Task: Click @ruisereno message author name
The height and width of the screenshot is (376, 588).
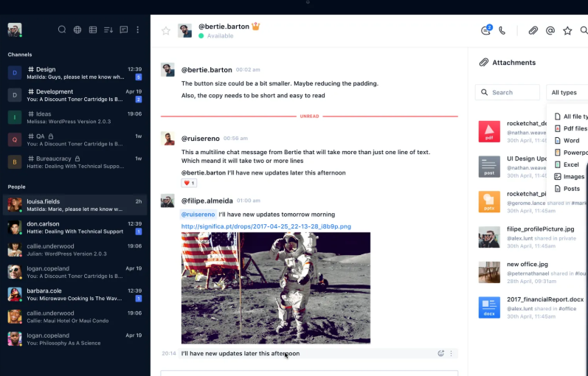Action: 201,139
